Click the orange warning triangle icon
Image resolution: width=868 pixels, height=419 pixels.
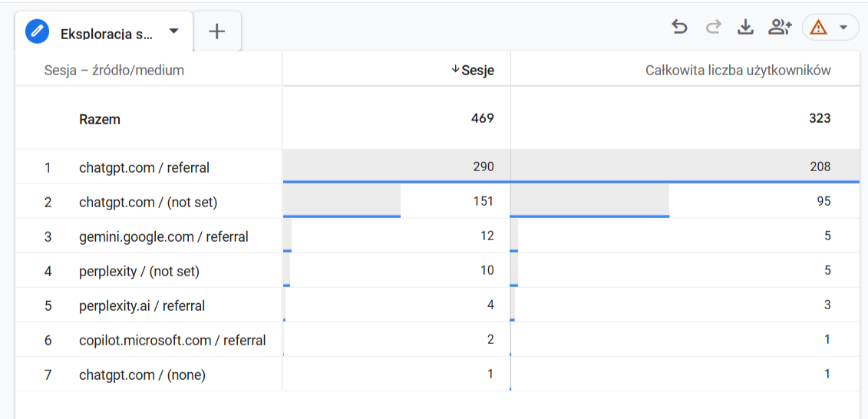click(819, 28)
